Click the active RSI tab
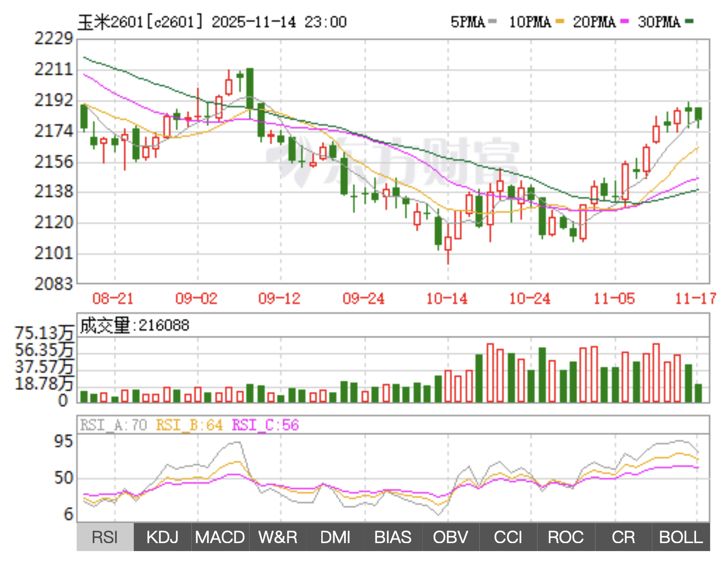Image resolution: width=728 pixels, height=564 pixels. 105,537
